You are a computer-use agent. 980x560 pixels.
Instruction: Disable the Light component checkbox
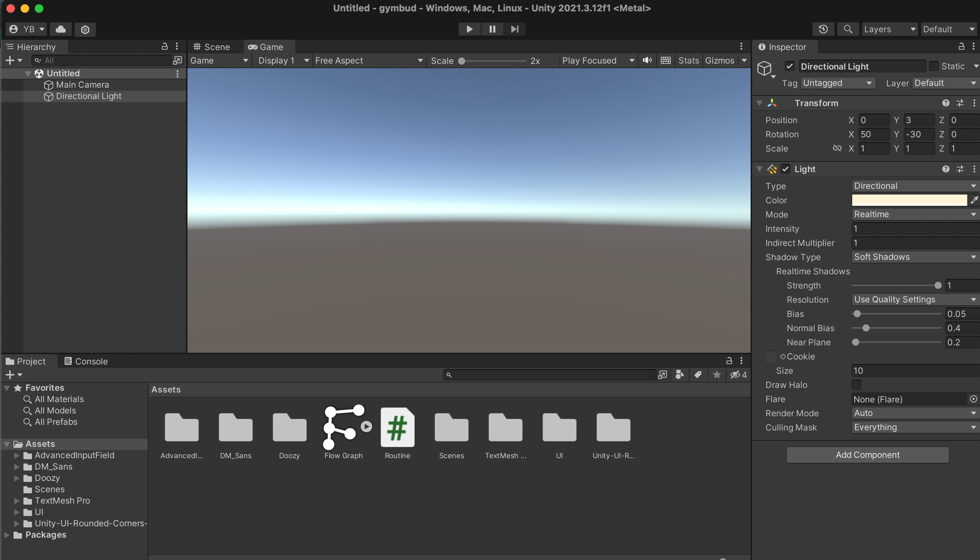pos(785,169)
